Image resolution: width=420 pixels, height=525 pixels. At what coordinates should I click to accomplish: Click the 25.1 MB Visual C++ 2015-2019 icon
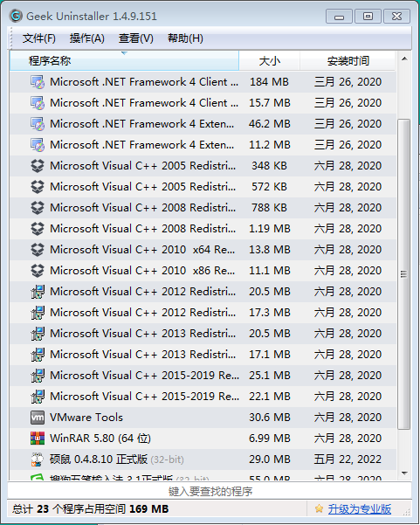[x=38, y=376]
